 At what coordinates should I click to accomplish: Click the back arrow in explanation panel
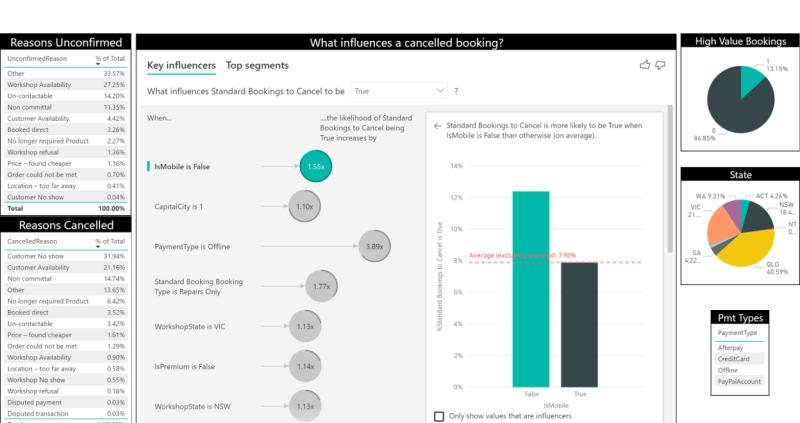coord(437,126)
